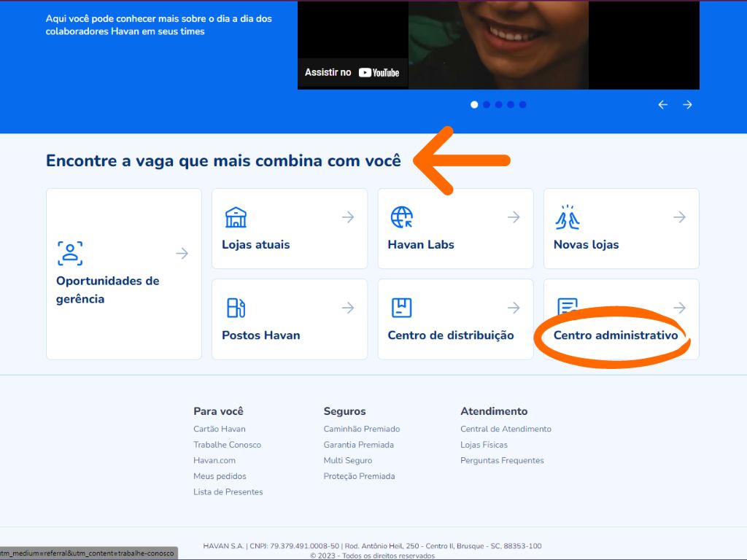Click the arrow on Novas lojas card
Viewport: 747px width, 560px height.
point(679,217)
